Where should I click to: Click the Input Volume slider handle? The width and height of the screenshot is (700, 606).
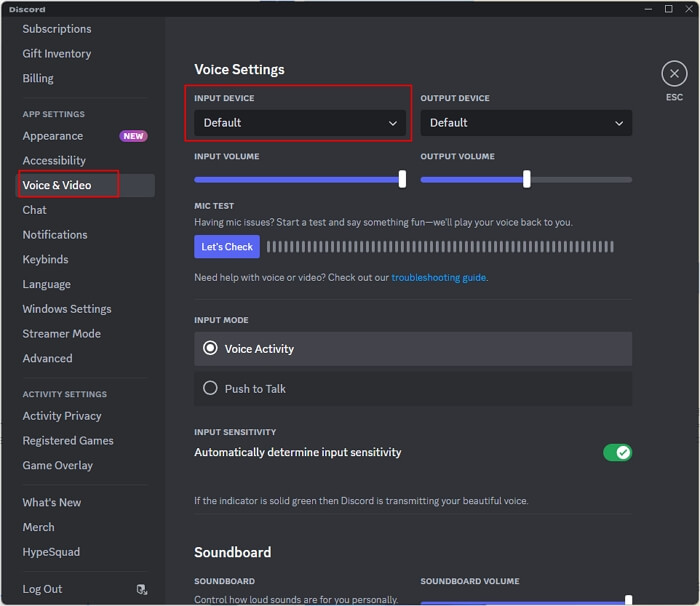(402, 179)
